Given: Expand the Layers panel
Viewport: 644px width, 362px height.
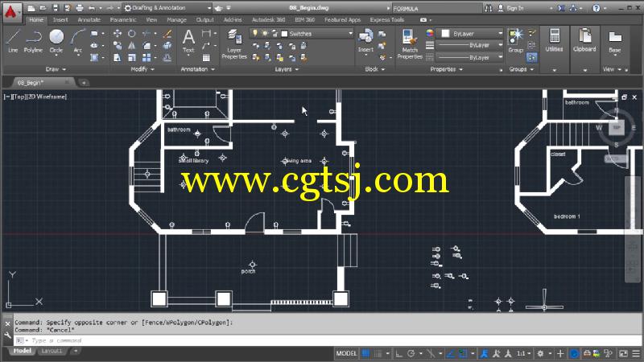Looking at the screenshot, I should [x=287, y=69].
